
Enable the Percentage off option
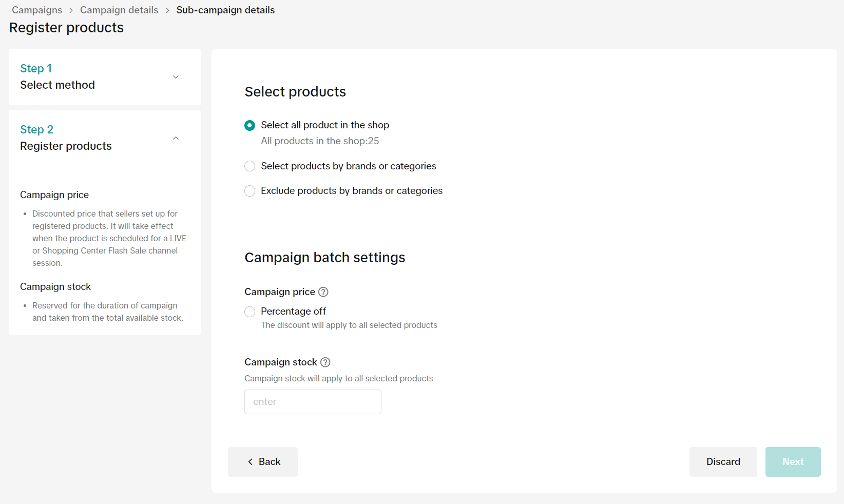[250, 312]
